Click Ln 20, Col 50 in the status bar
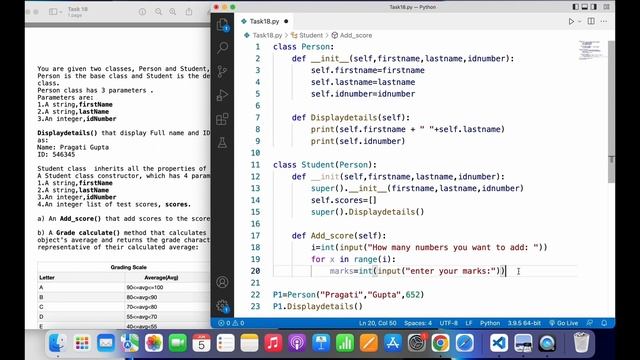Image resolution: width=640 pixels, height=360 pixels. [378, 323]
